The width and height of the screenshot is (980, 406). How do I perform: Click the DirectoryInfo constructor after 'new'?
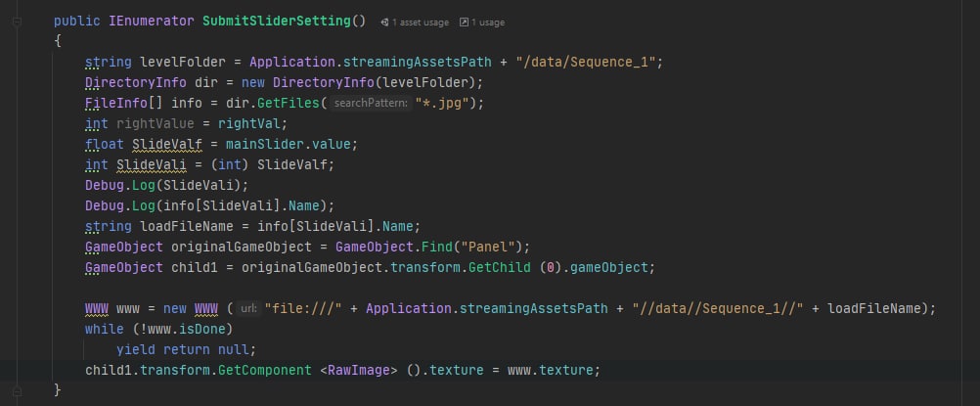tap(323, 82)
